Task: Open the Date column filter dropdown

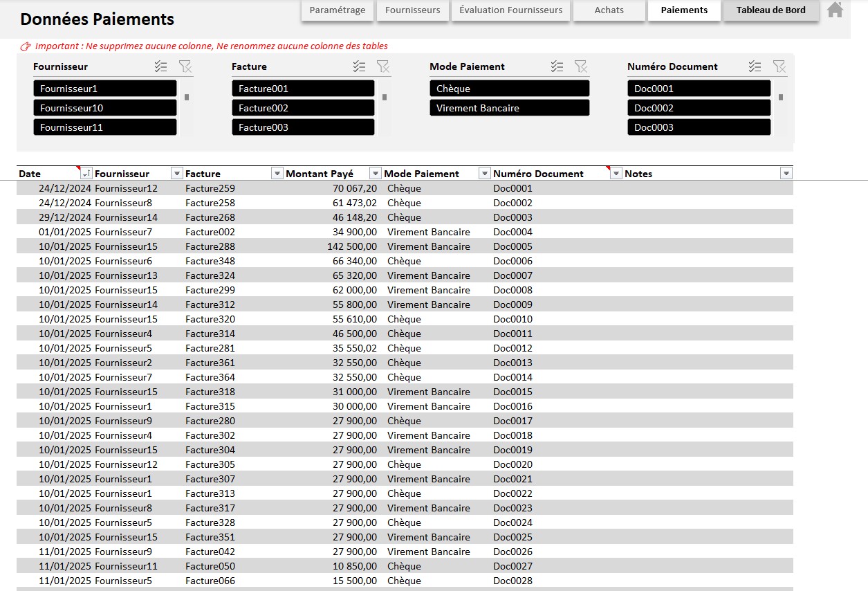Action: click(x=86, y=174)
